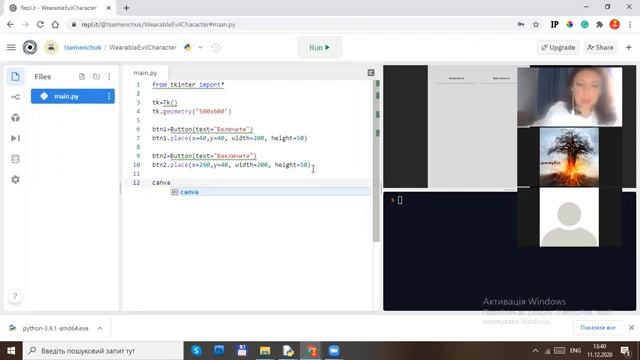The image size is (640, 360).
Task: Open the Database sidebar icon
Action: [x=15, y=159]
